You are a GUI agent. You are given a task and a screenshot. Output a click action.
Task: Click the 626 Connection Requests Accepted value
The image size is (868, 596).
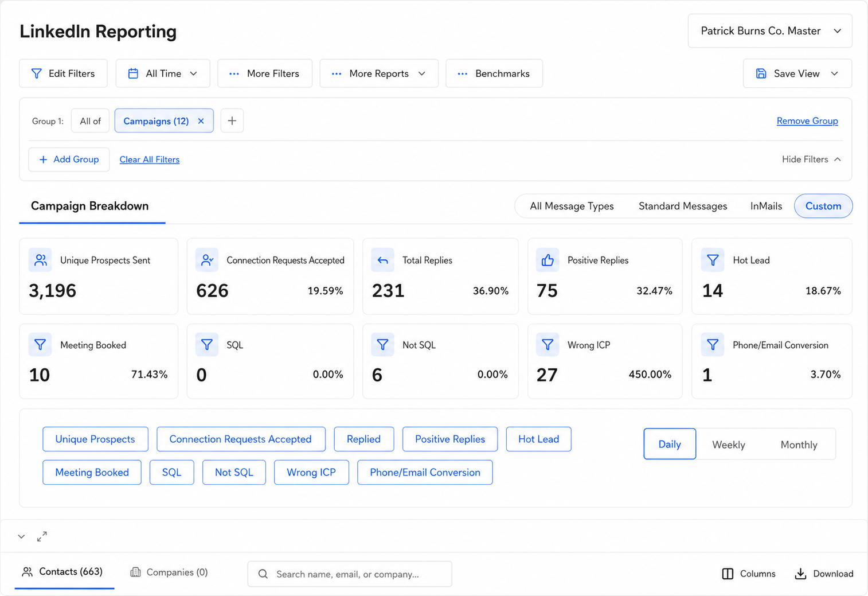[212, 291]
